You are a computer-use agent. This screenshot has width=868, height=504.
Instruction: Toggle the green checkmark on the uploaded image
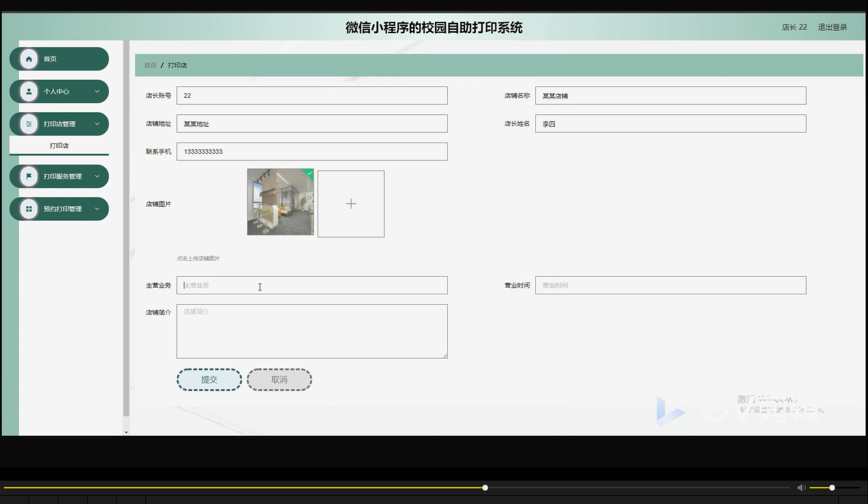pyautogui.click(x=310, y=174)
